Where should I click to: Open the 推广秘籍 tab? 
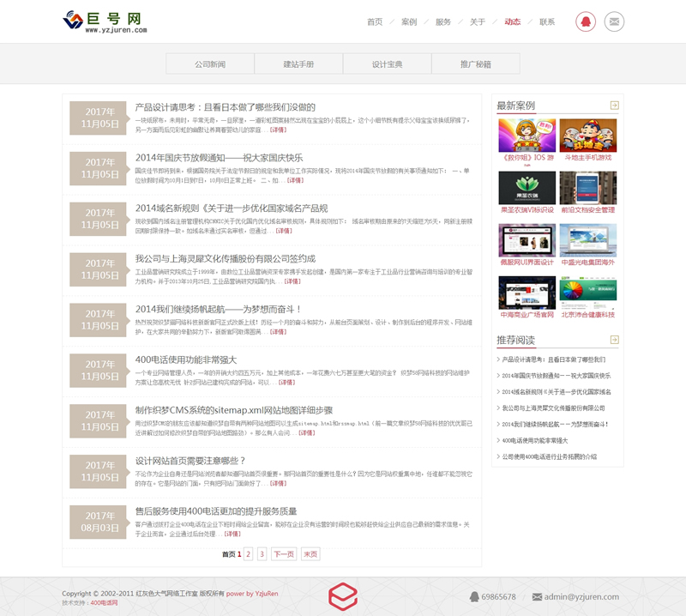pyautogui.click(x=475, y=64)
